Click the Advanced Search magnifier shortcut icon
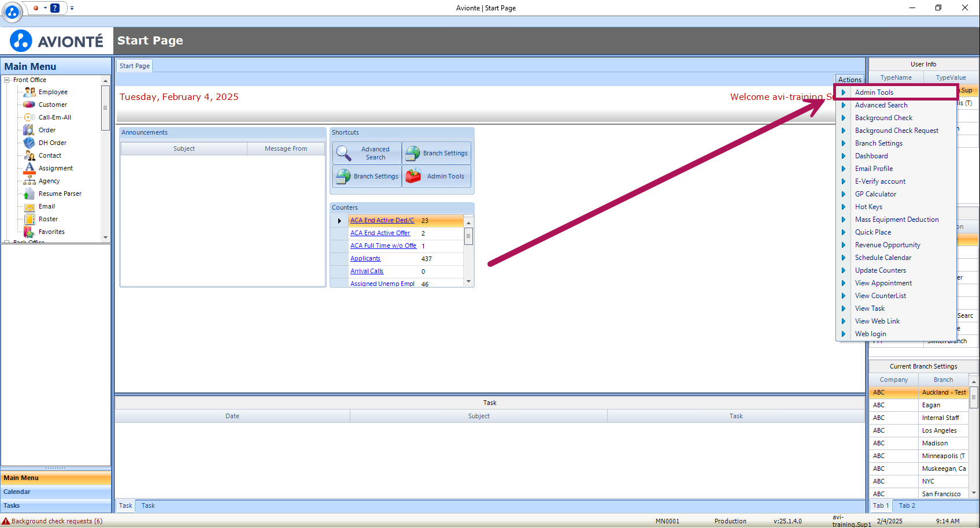This screenshot has width=980, height=528. 344,153
